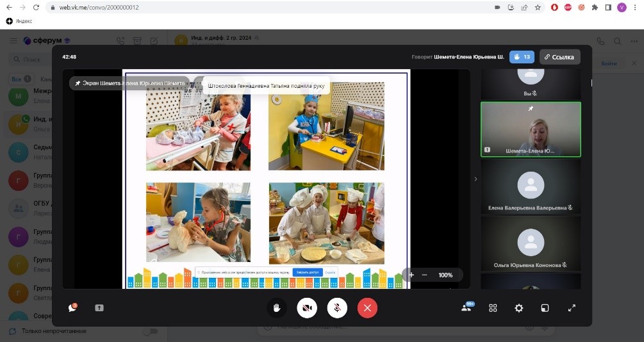644x342 pixels.
Task: Click the Войти join button
Action: tap(609, 63)
